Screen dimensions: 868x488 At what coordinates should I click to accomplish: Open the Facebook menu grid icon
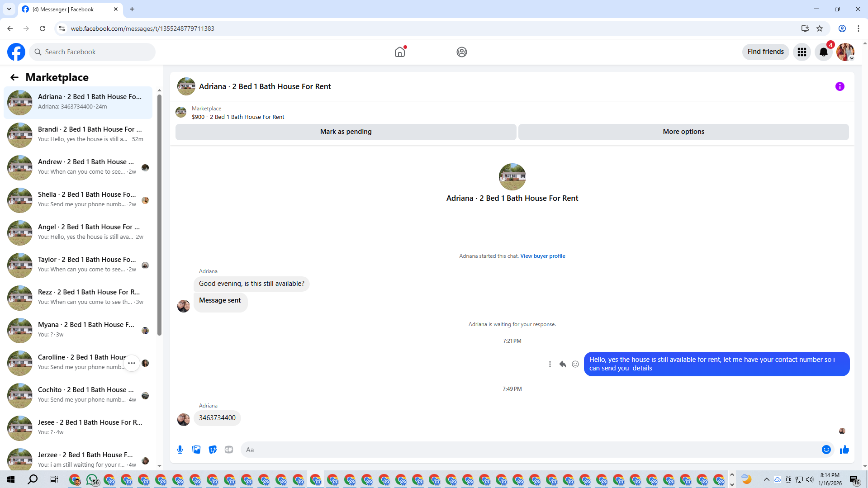coord(802,52)
